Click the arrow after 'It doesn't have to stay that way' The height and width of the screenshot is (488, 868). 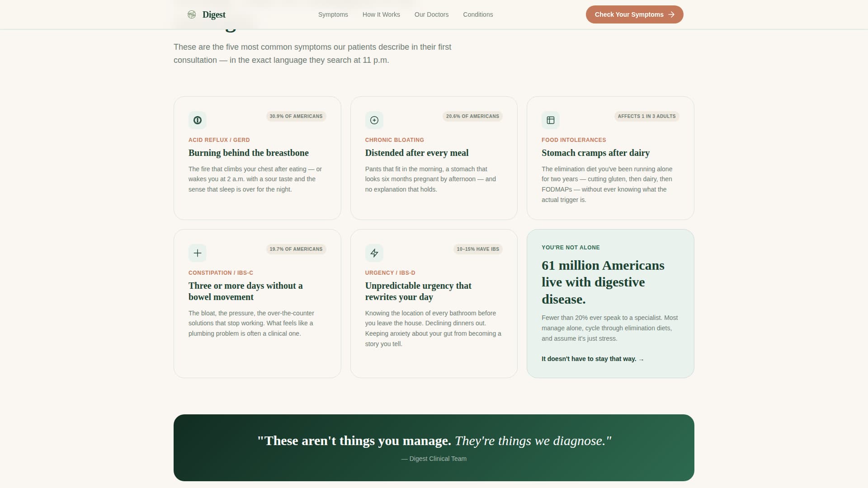click(642, 359)
